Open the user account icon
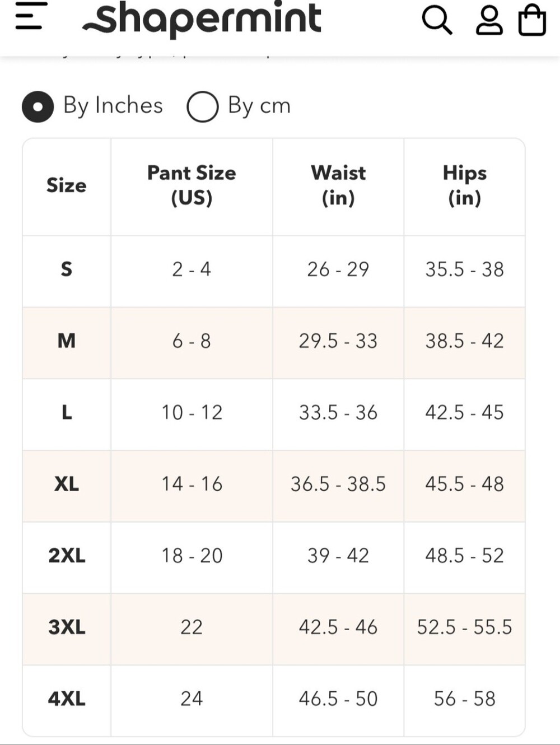 [489, 21]
